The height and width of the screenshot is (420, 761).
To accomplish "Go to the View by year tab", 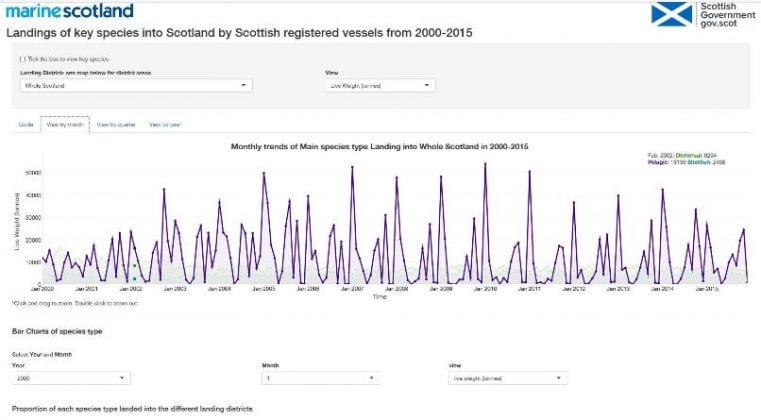I will (x=165, y=125).
